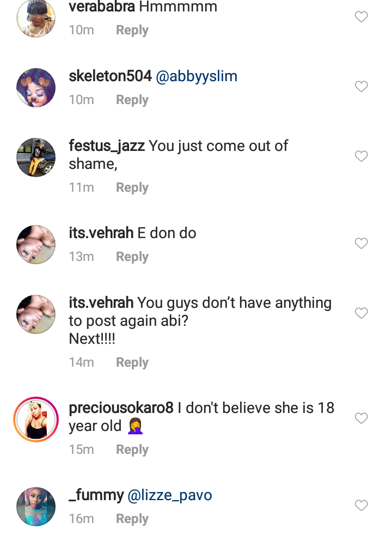This screenshot has width=392, height=535.
Task: Tap heart on skeleton504's comment
Action: click(361, 87)
